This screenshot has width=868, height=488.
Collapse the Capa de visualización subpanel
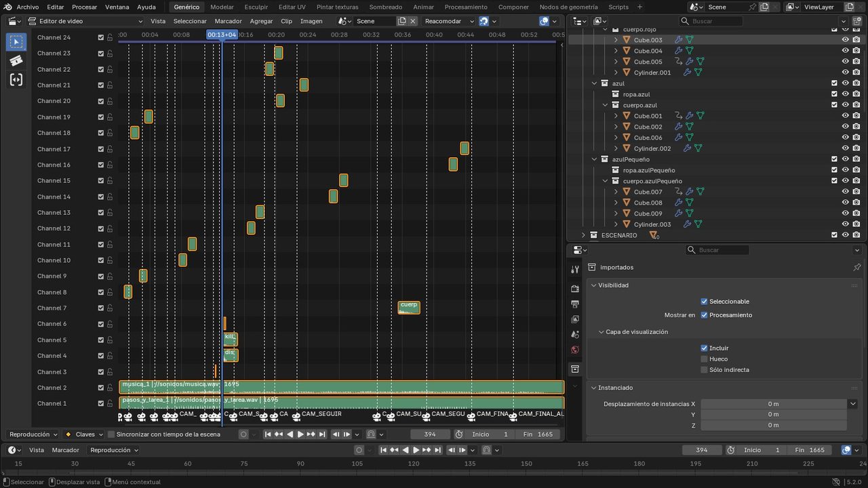(601, 332)
